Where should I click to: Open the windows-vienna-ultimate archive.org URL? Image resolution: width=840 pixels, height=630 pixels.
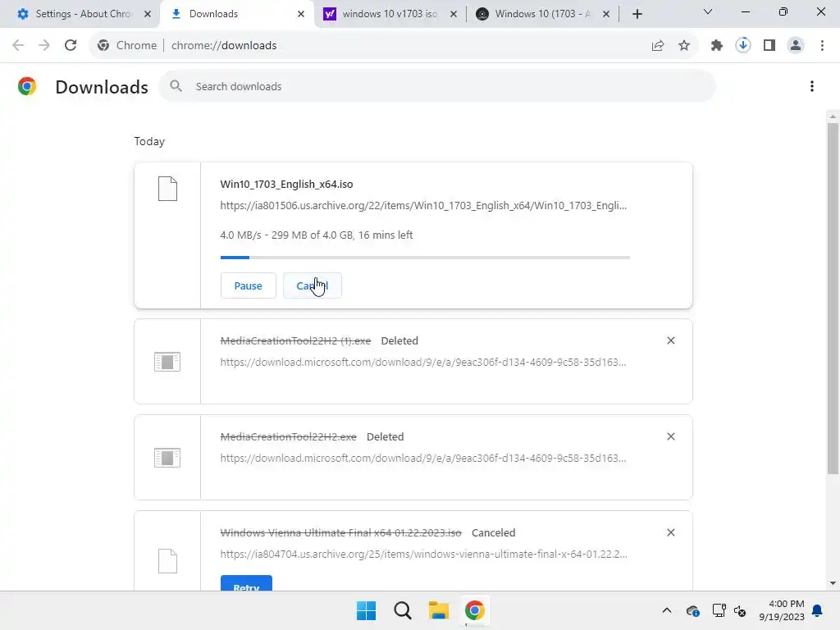[x=423, y=554]
